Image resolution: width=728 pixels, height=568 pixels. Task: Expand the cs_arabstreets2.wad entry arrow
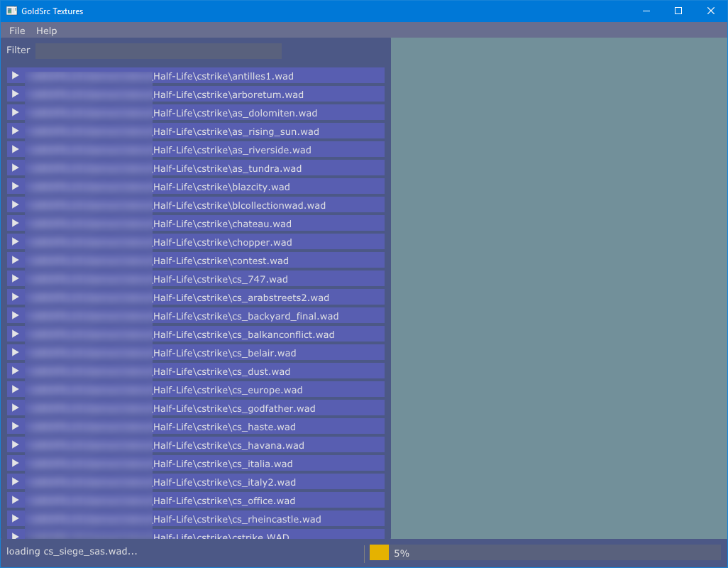pyautogui.click(x=16, y=297)
